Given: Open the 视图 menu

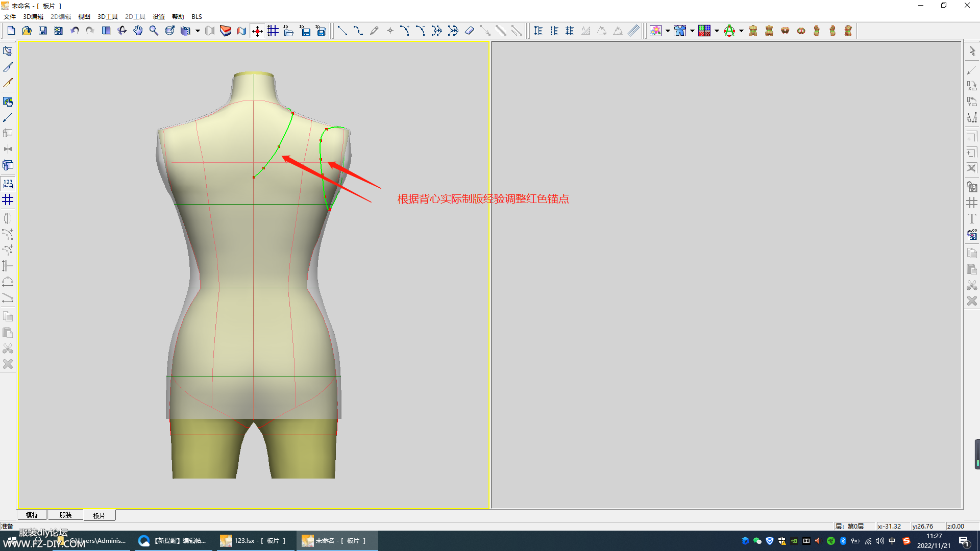Looking at the screenshot, I should 84,17.
